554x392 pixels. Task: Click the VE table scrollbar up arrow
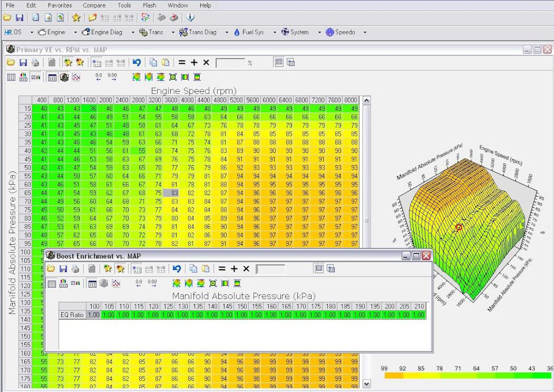pyautogui.click(x=367, y=100)
